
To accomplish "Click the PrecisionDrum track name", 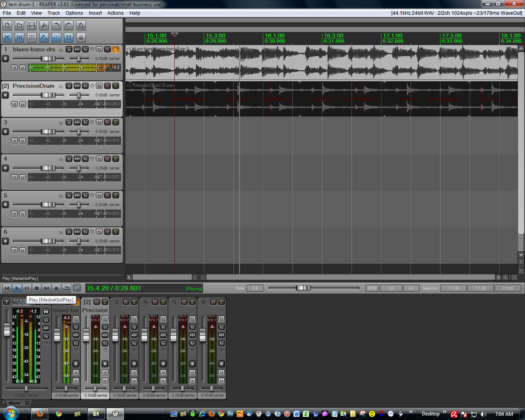I will click(33, 86).
